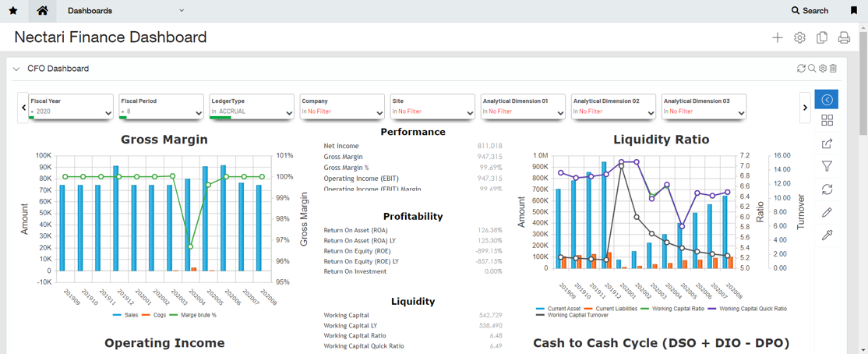Toggle Working Capital Ratio legend series
The width and height of the screenshot is (868, 354).
tap(674, 308)
